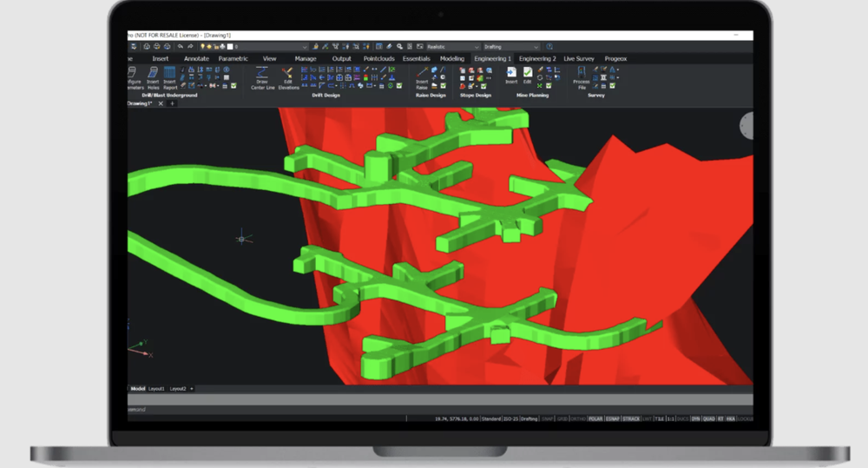Toggle green checkbox in Survey group
This screenshot has height=468, width=868.
click(612, 86)
